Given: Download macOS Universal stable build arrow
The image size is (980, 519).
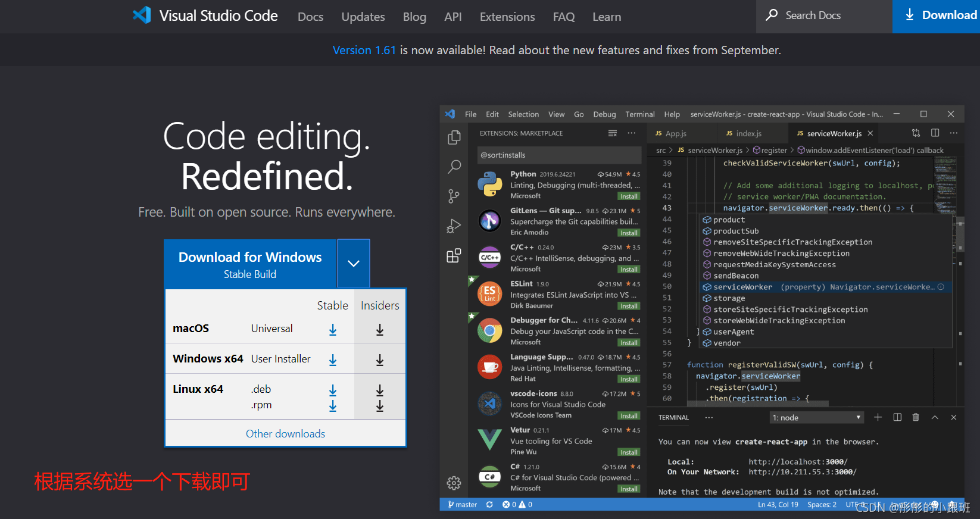Looking at the screenshot, I should 333,329.
